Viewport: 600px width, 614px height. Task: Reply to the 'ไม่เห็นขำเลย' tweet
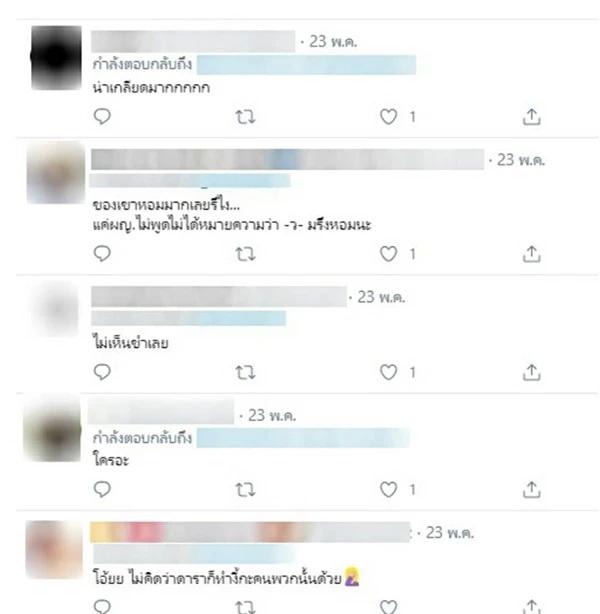coord(102,372)
